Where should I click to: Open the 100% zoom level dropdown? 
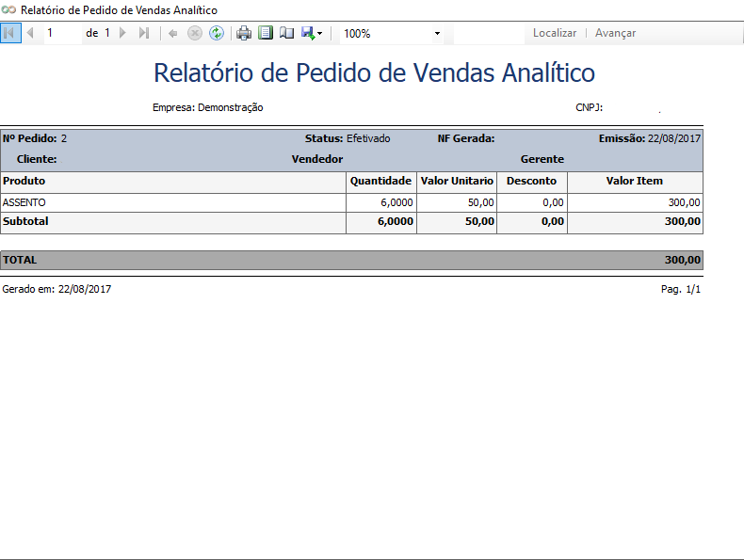(x=437, y=34)
